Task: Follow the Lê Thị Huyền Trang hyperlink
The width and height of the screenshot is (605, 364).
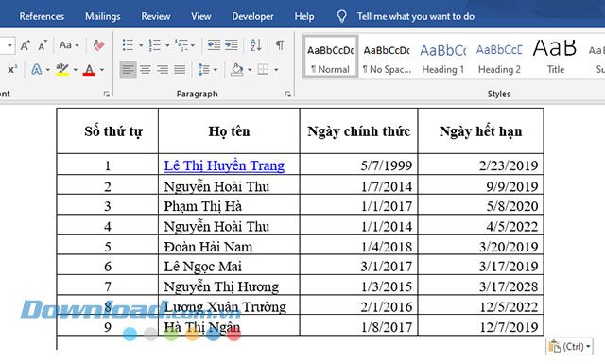Action: coord(224,165)
